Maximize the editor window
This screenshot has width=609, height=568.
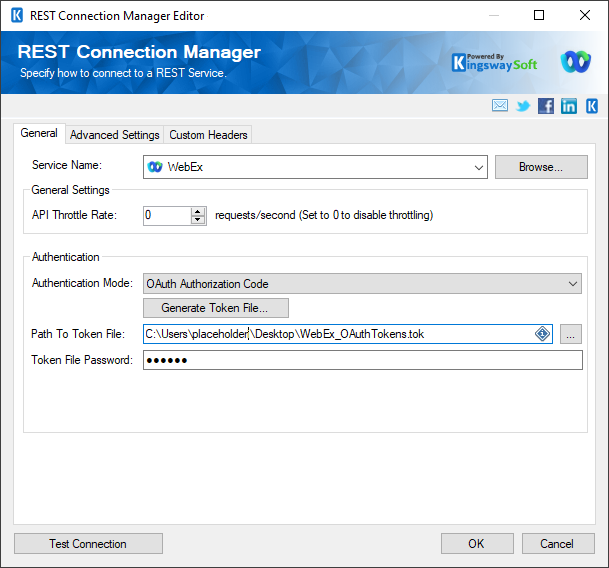tap(539, 16)
